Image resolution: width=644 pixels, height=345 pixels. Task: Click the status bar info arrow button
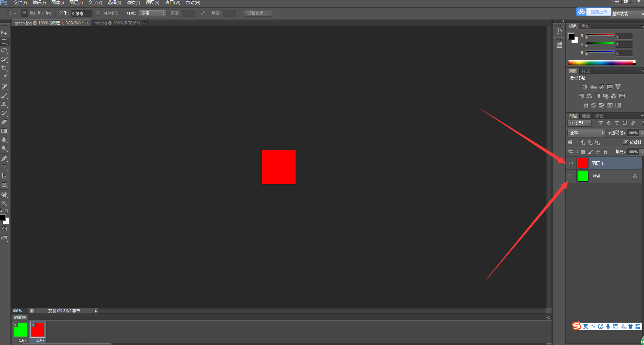95,311
